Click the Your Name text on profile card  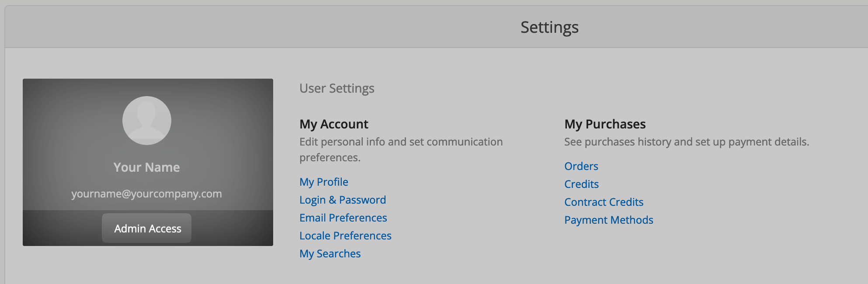(x=147, y=167)
